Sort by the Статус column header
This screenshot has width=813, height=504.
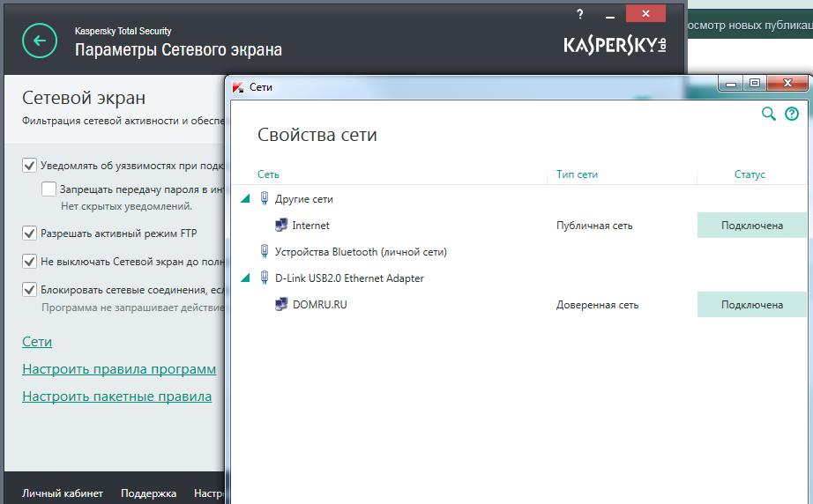click(750, 174)
